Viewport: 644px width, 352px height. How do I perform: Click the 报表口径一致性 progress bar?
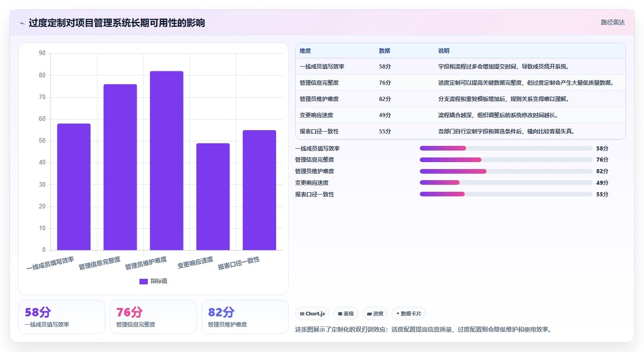[x=506, y=194]
